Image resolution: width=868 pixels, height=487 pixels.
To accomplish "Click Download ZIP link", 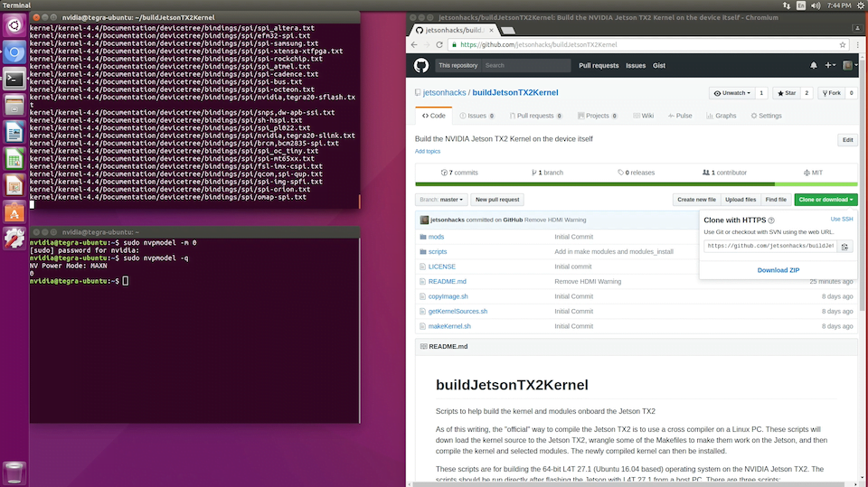I will pyautogui.click(x=778, y=270).
